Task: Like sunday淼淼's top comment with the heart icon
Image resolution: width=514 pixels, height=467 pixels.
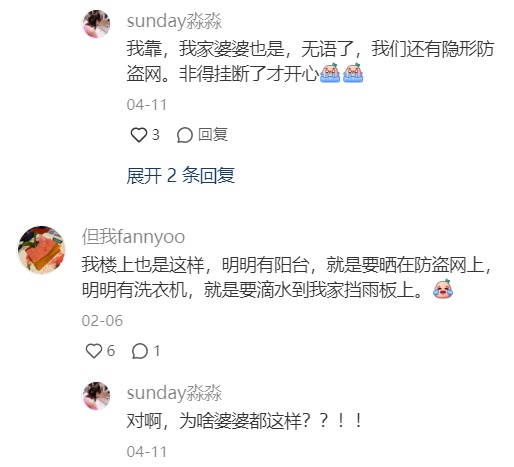Action: click(x=138, y=135)
